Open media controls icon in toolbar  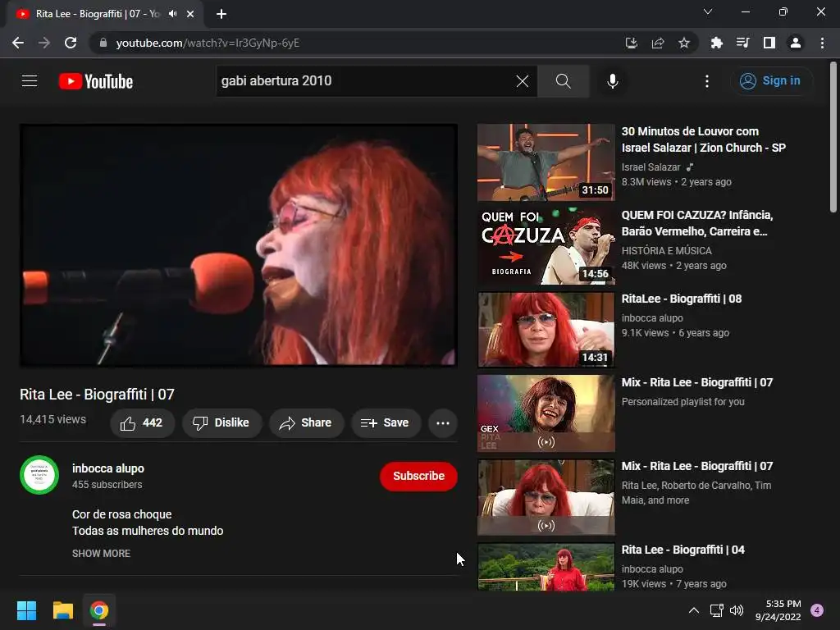742,43
